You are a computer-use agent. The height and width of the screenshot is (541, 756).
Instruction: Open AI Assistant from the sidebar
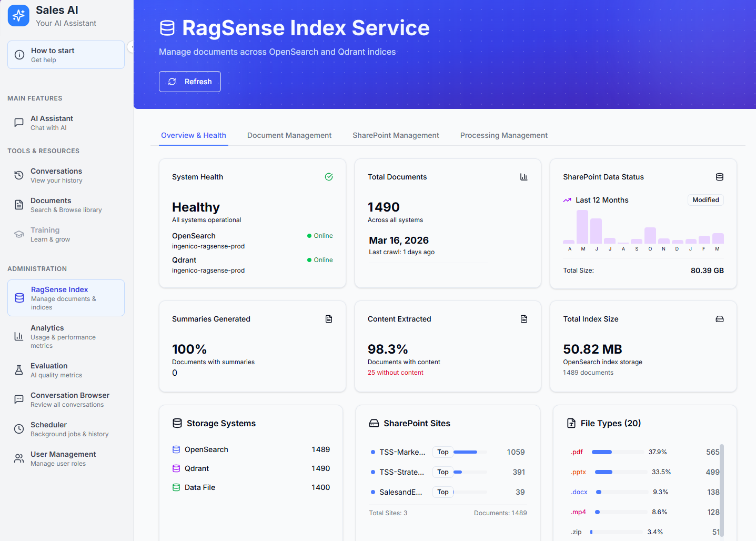click(x=66, y=123)
